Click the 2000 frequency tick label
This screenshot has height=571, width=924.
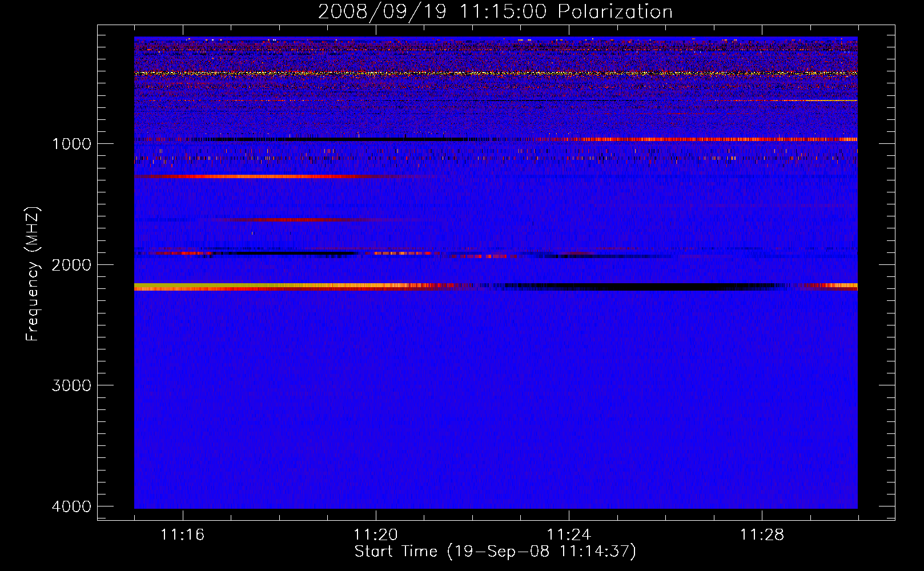point(71,264)
